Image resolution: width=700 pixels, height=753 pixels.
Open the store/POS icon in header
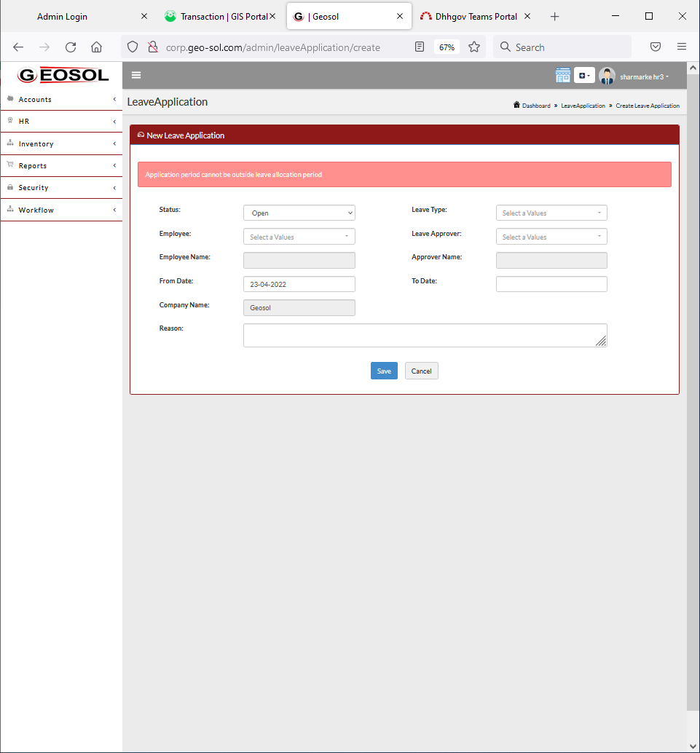pyautogui.click(x=562, y=76)
